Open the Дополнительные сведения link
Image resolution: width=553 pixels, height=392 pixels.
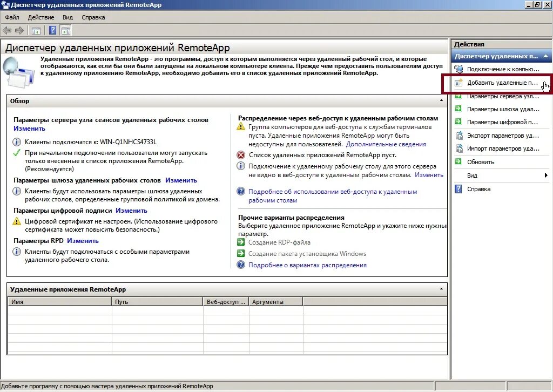point(386,144)
